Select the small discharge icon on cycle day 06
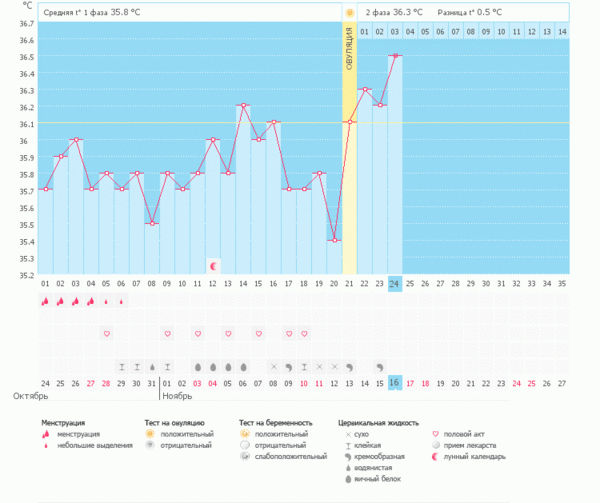 click(x=122, y=301)
